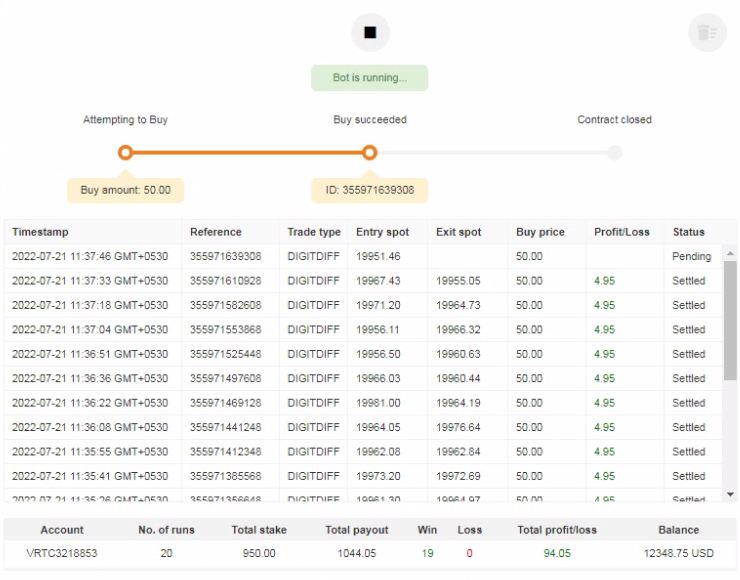Image resolution: width=740 pixels, height=580 pixels.
Task: Click the Timestamp column header
Action: [x=40, y=232]
